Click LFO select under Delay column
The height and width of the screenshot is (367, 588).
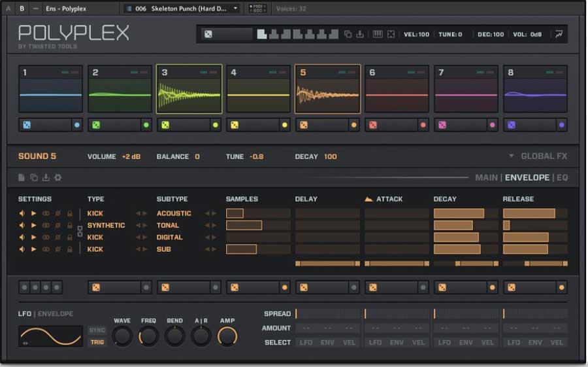[x=306, y=343]
